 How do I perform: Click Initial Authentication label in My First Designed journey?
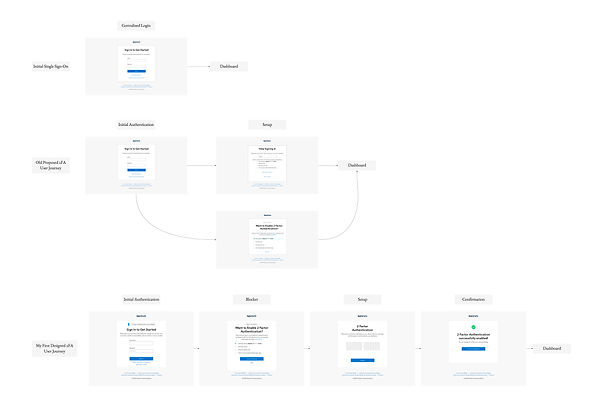pos(141,299)
